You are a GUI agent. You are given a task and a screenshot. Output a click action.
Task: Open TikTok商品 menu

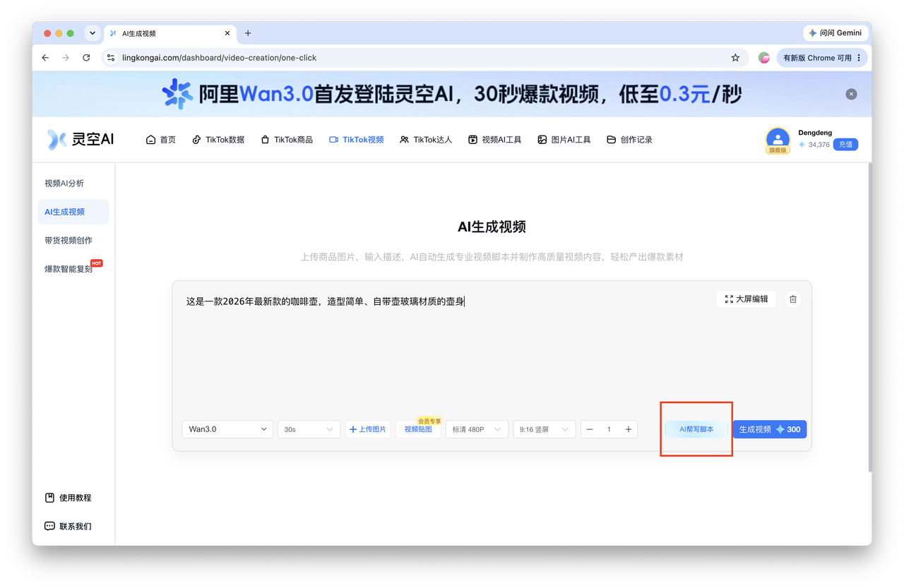[287, 140]
